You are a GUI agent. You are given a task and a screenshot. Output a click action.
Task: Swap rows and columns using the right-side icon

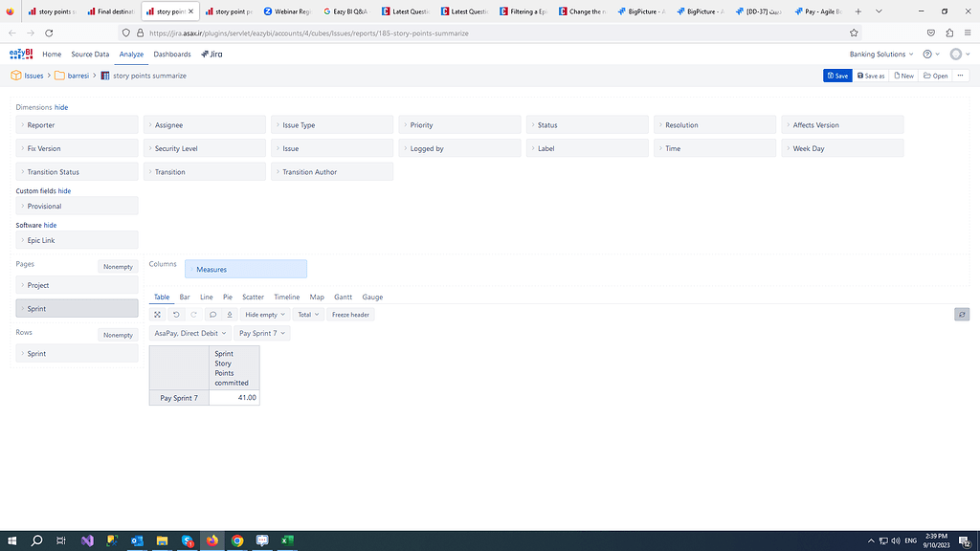point(961,314)
